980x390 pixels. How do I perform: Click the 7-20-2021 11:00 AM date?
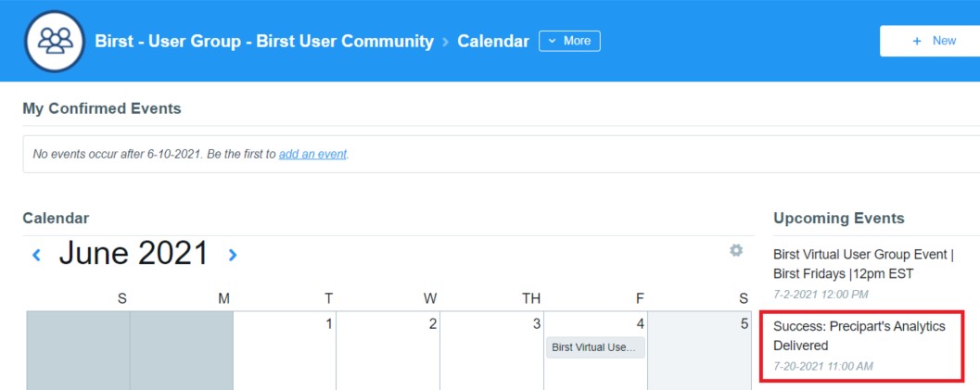click(x=823, y=366)
